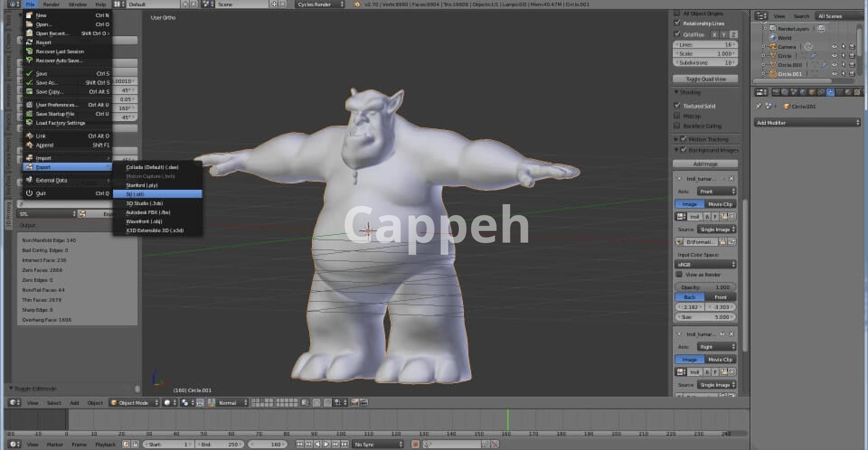Click the Circle.001 mesh icon in outliner
This screenshot has height=450, width=868.
[773, 74]
